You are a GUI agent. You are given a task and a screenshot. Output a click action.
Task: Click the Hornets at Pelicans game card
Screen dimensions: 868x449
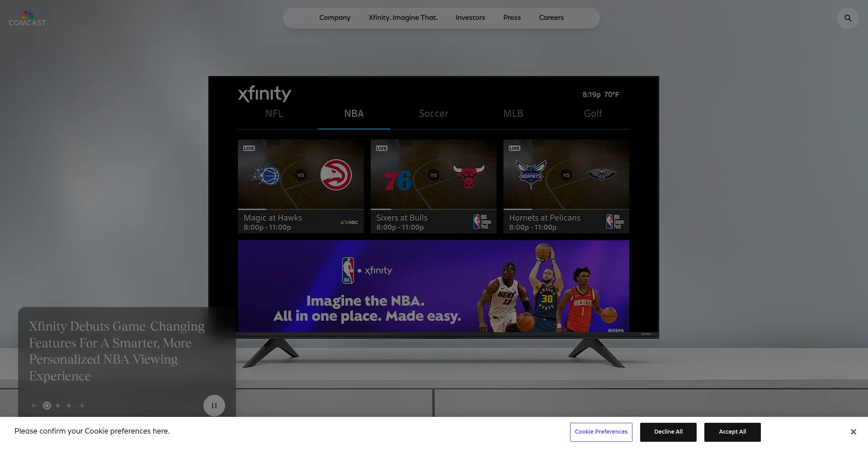[566, 186]
